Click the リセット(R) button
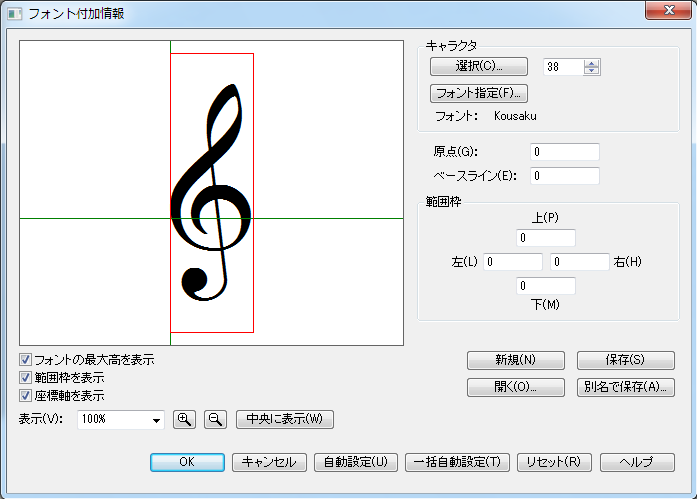The width and height of the screenshot is (697, 499). pyautogui.click(x=554, y=462)
